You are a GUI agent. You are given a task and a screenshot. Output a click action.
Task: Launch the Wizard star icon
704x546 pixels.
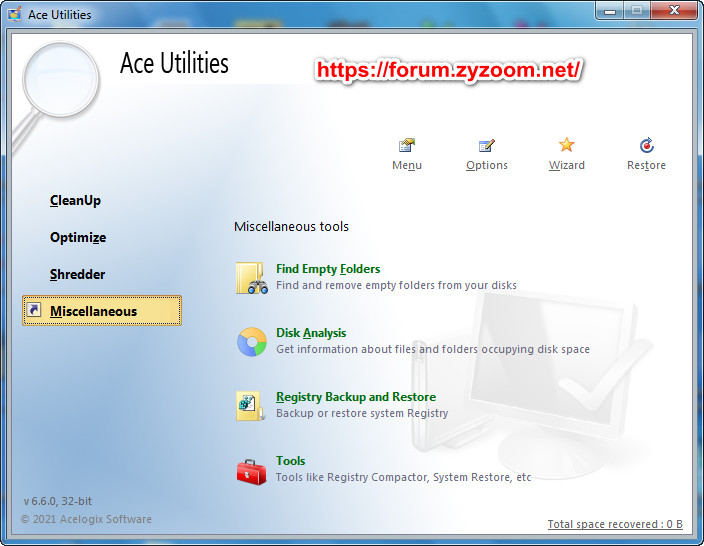click(x=567, y=145)
